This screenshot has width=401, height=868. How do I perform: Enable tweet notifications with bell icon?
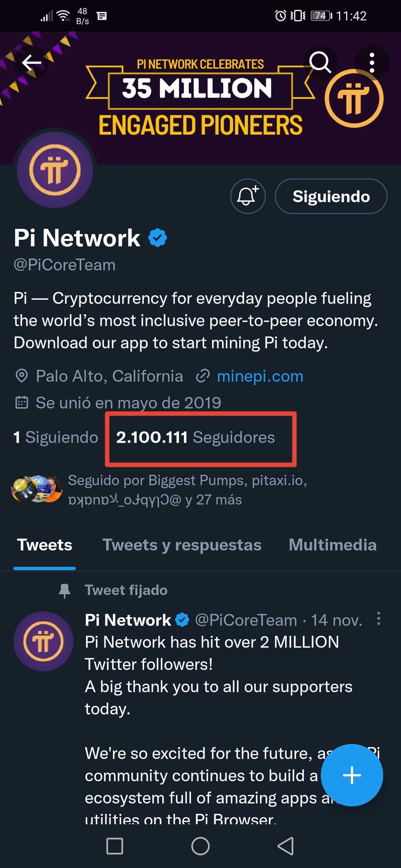click(248, 196)
